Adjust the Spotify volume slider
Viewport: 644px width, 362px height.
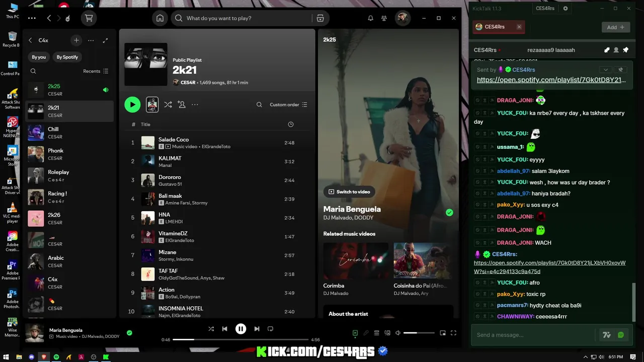[419, 333]
